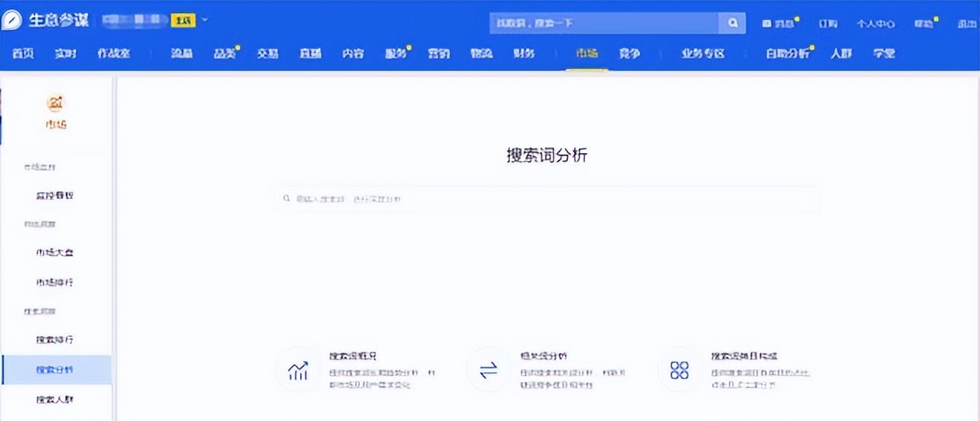Viewport: 980px width, 421px height.
Task: Open 市场排行 in the sidebar
Action: point(55,282)
